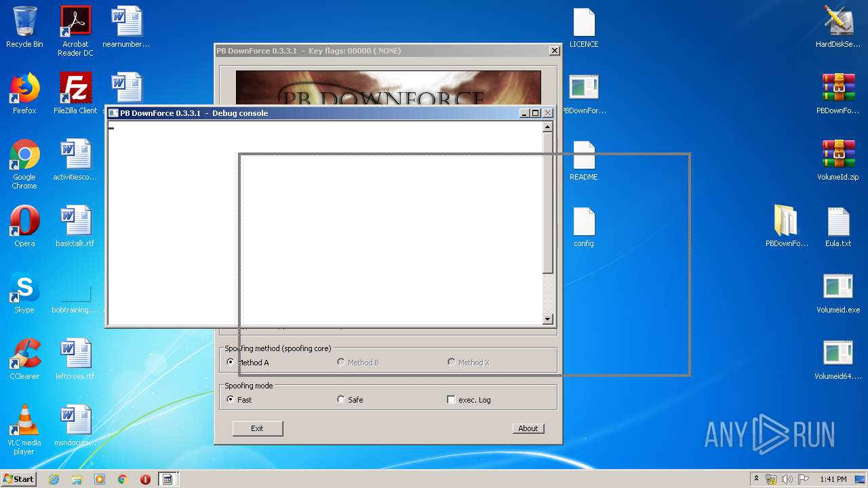The height and width of the screenshot is (488, 868).
Task: Select the Acrobat Reader DC shortcut
Action: click(x=75, y=31)
